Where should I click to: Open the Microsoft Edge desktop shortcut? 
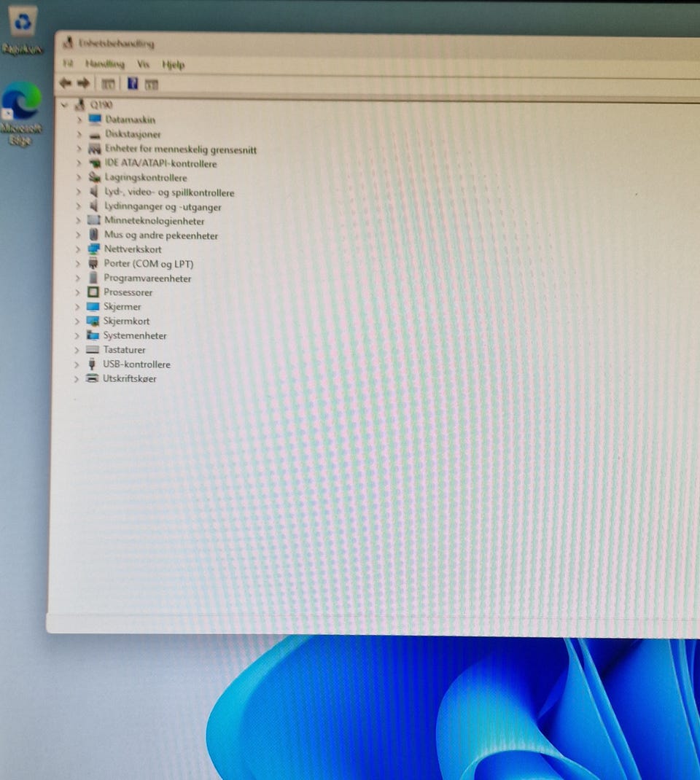[21, 113]
